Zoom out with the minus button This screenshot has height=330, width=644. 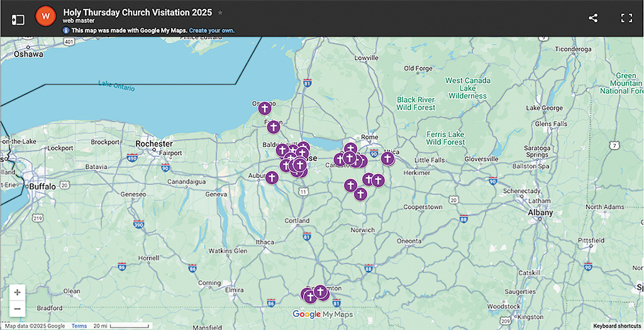tap(17, 309)
